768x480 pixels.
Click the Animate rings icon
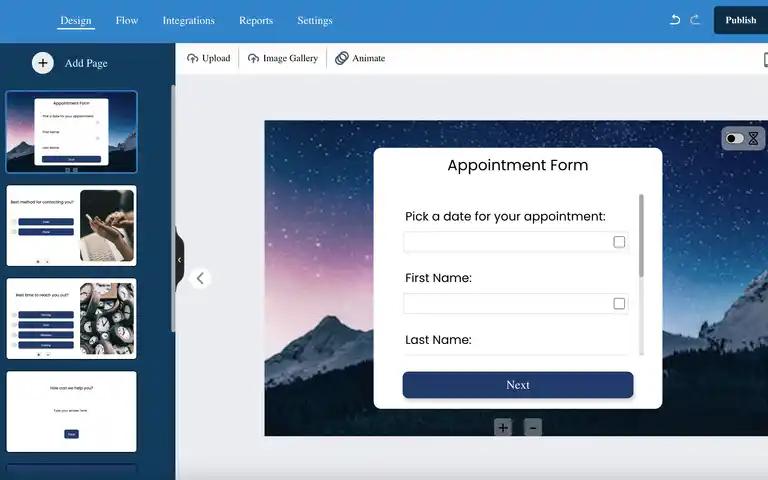pos(341,58)
